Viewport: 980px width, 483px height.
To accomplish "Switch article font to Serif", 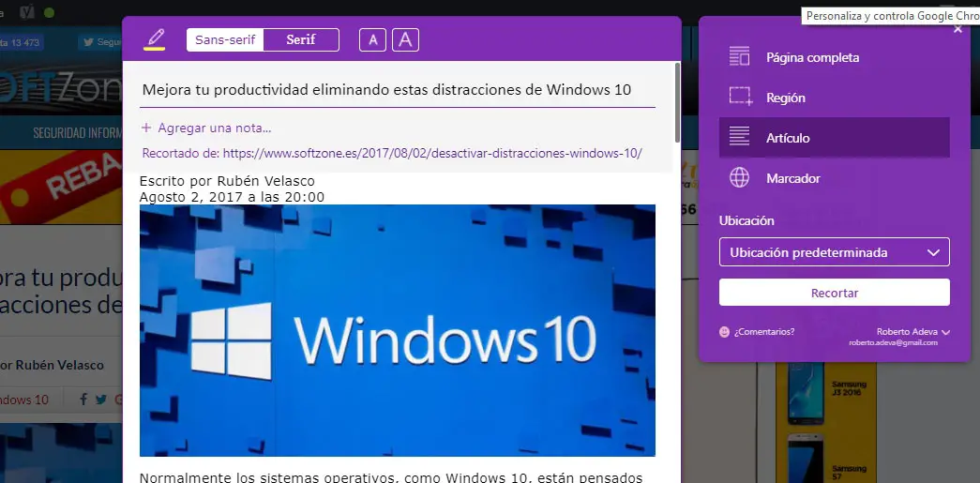I will 301,40.
